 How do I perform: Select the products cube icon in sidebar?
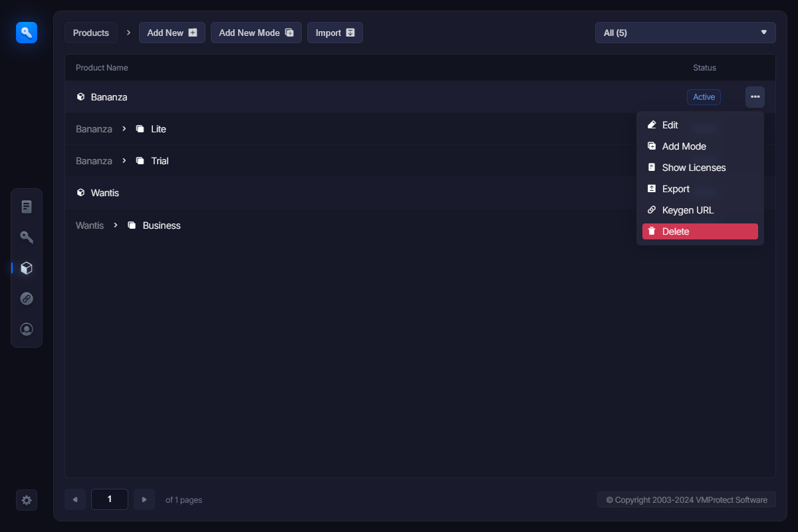click(x=27, y=268)
